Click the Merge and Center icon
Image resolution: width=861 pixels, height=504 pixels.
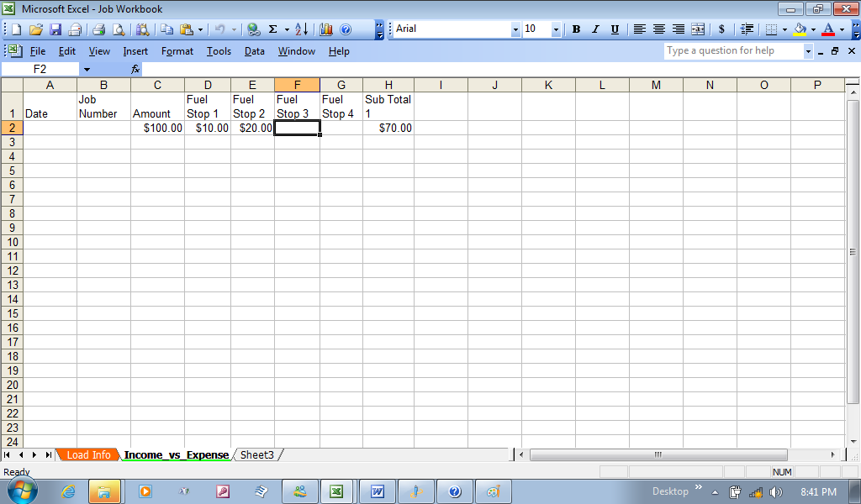(x=698, y=29)
